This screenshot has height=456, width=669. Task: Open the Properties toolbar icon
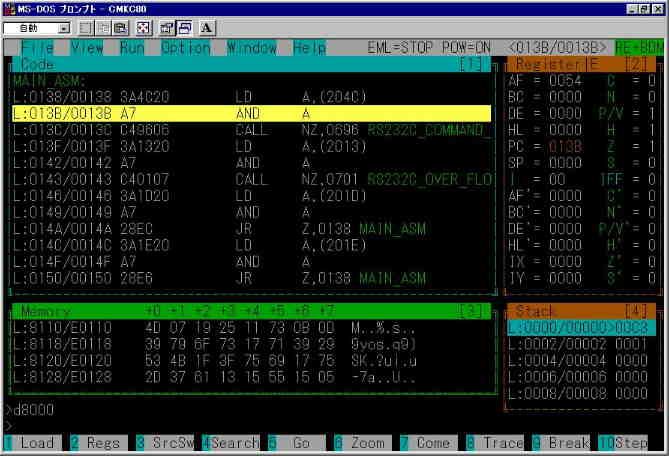click(x=167, y=28)
